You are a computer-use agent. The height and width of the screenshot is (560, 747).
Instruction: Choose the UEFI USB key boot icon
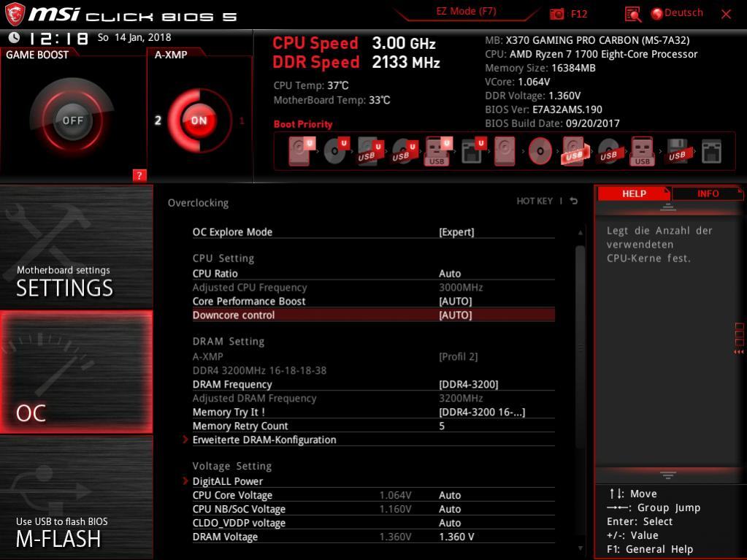tap(438, 151)
